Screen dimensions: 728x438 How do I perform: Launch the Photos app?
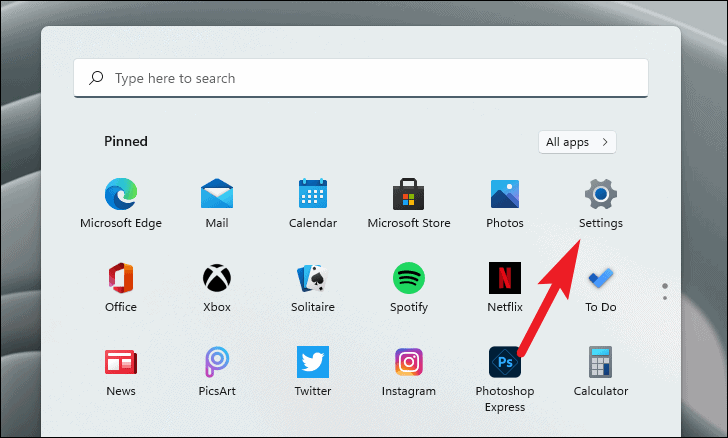[505, 203]
